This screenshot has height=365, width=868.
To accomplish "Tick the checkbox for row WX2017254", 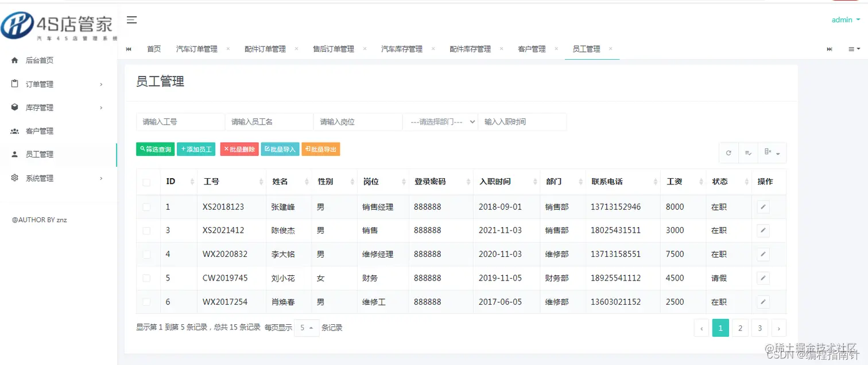I will [146, 302].
